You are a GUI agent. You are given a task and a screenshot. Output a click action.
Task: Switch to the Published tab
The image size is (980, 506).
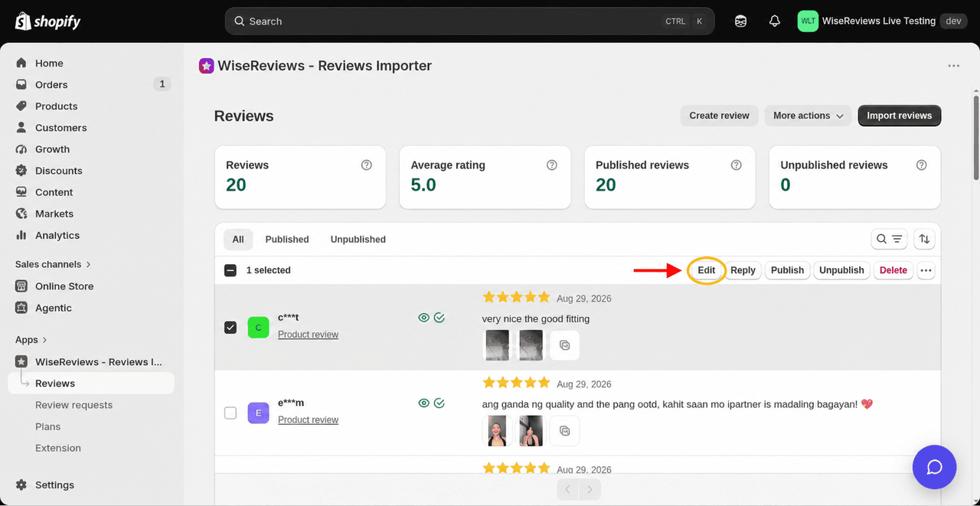tap(287, 240)
